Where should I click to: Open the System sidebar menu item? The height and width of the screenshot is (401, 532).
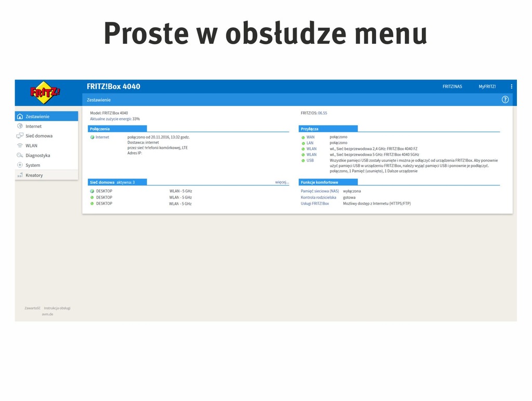(46, 165)
